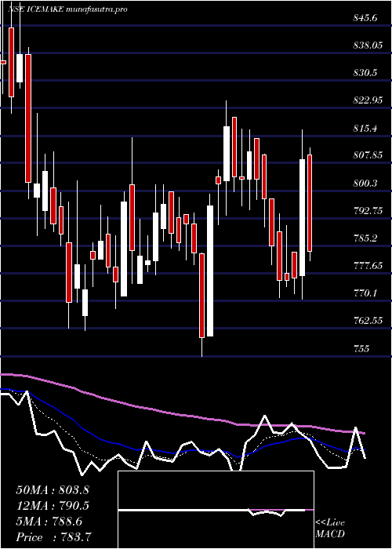Click the 5MA : 788.6 readout
The height and width of the screenshot is (549, 392).
(x=49, y=522)
